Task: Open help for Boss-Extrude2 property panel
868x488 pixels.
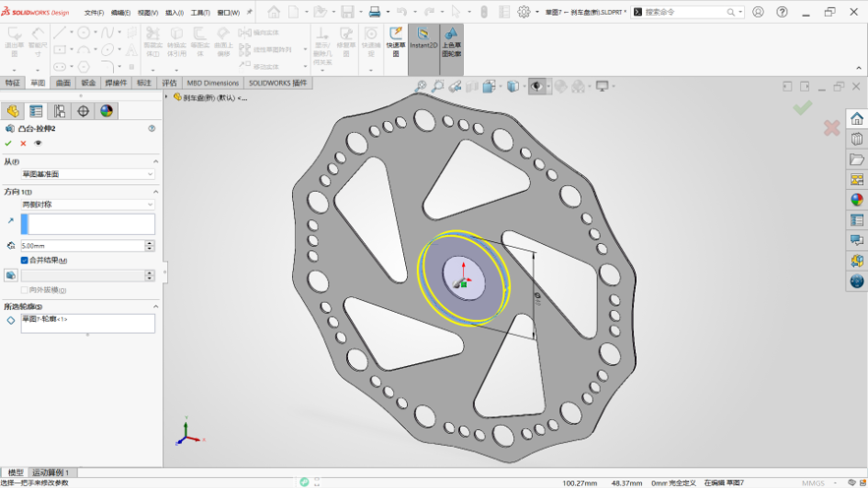Action: click(151, 129)
